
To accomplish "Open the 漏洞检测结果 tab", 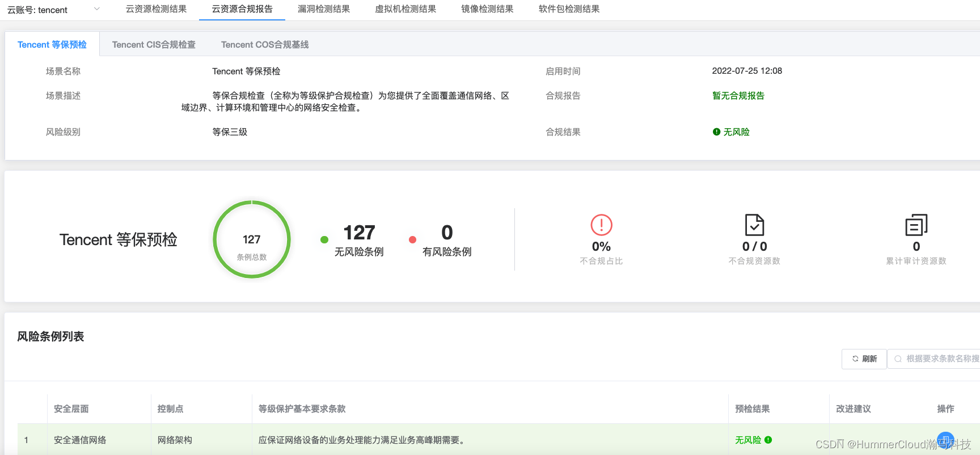I will 324,9.
